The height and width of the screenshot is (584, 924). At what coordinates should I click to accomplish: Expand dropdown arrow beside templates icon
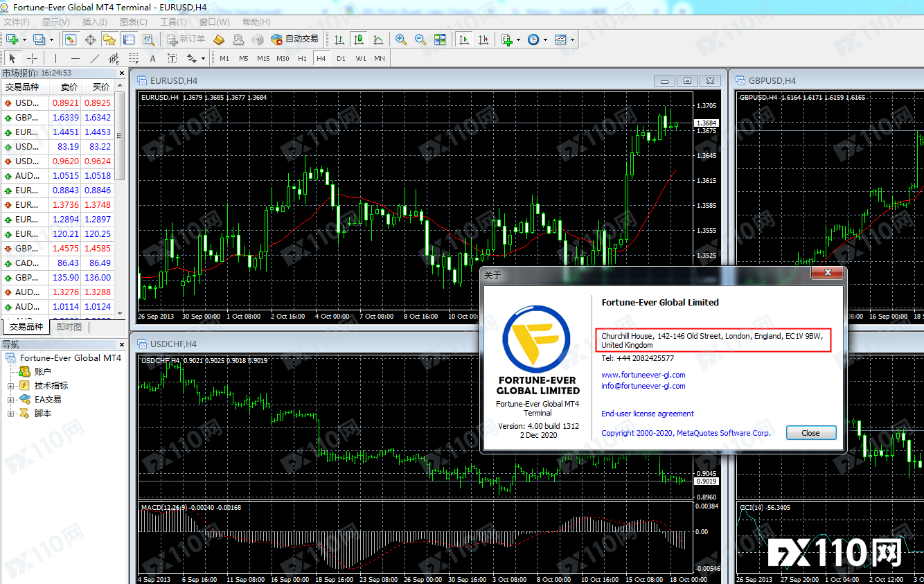tap(572, 39)
